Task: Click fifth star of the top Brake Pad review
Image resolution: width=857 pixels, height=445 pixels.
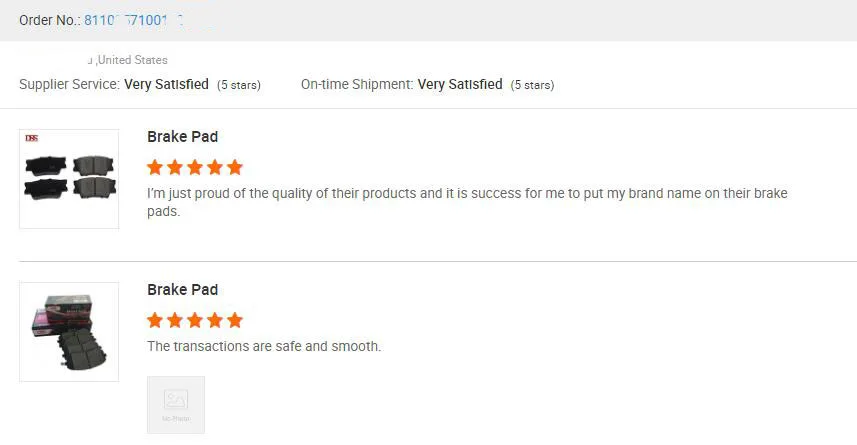Action: click(x=235, y=167)
